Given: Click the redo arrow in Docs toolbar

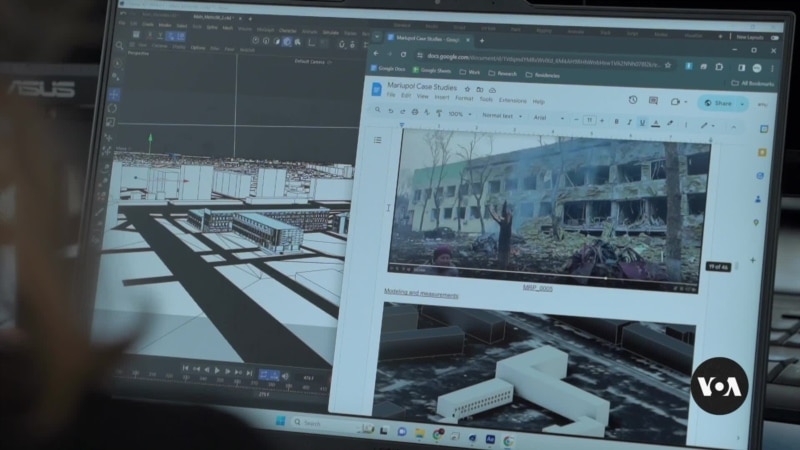Looking at the screenshot, I should click(403, 111).
